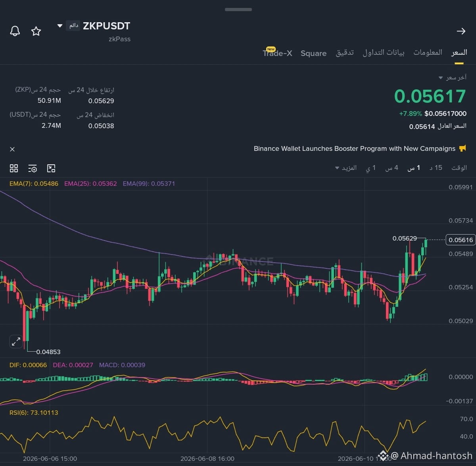Expand chart to fullscreen with arrows icon
Viewport: 476px width, 466px height.
click(16, 341)
